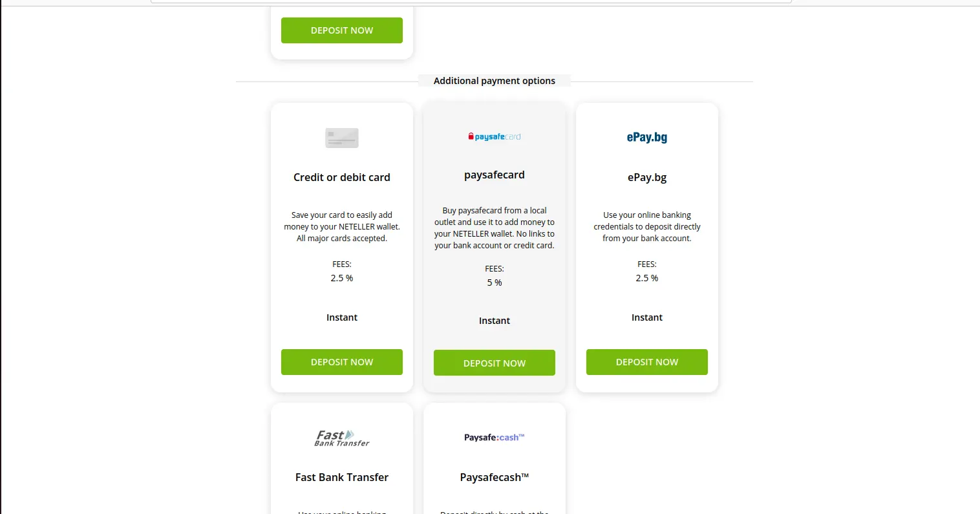
Task: Click the paysafecard logo
Action: click(x=495, y=136)
